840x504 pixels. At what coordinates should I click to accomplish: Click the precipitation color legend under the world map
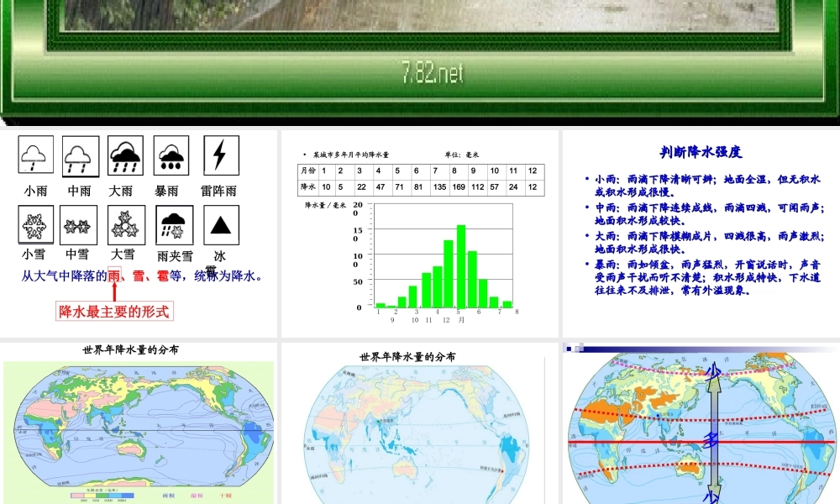[x=102, y=495]
